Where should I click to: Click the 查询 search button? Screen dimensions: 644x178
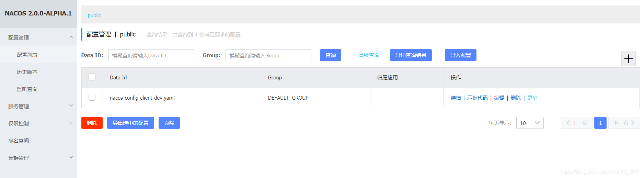click(x=331, y=55)
